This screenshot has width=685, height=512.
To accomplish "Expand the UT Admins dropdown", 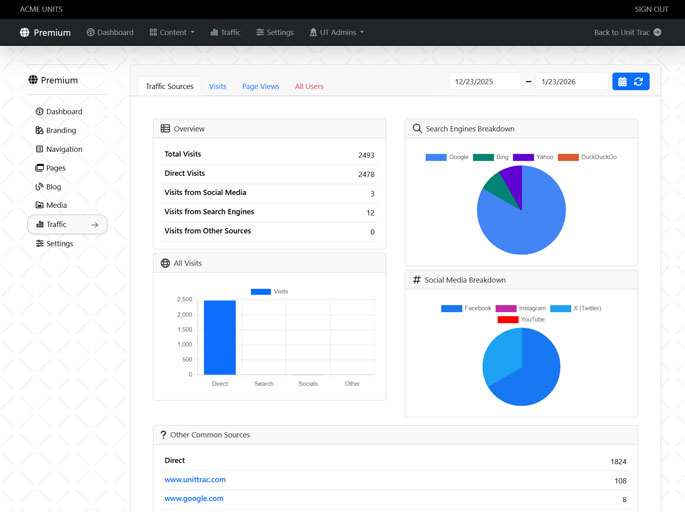I will coord(336,32).
